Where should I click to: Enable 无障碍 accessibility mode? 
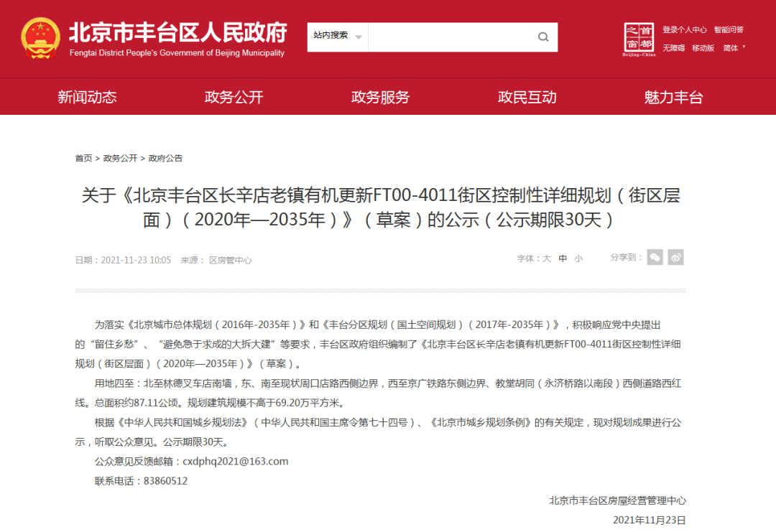pos(673,48)
